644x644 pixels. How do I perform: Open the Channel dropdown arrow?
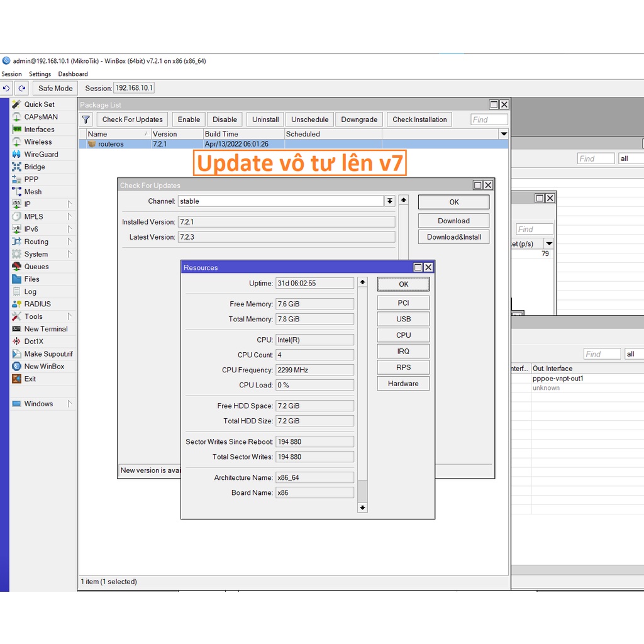click(x=389, y=201)
